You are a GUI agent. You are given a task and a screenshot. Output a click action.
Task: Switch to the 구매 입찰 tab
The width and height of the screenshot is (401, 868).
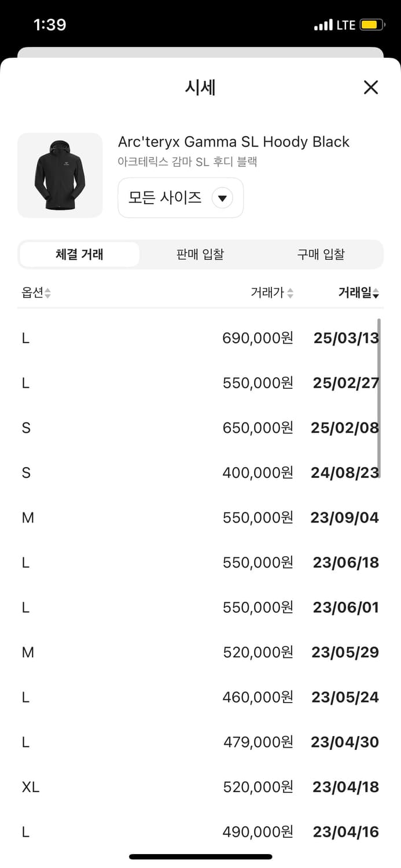pyautogui.click(x=321, y=255)
